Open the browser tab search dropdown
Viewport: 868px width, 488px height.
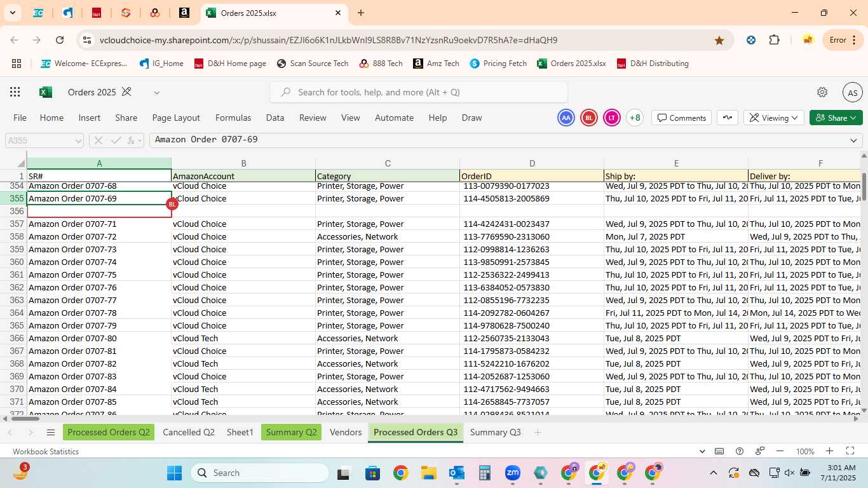[12, 13]
